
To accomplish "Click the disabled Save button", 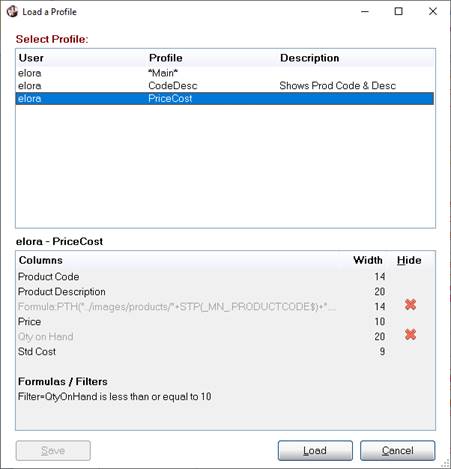I will [53, 451].
